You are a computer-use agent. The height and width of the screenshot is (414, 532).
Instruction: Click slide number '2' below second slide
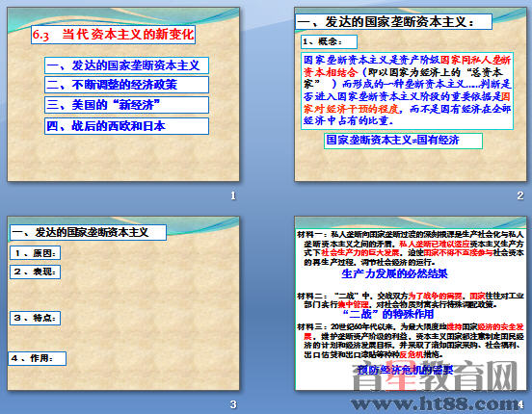point(520,195)
